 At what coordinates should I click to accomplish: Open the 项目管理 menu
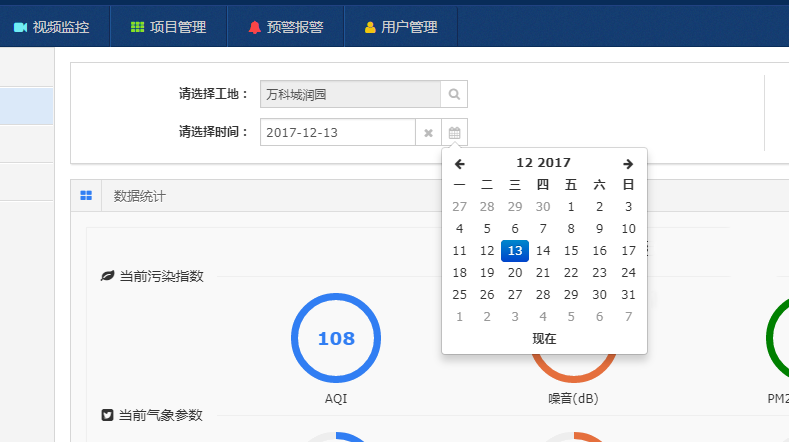tap(169, 27)
